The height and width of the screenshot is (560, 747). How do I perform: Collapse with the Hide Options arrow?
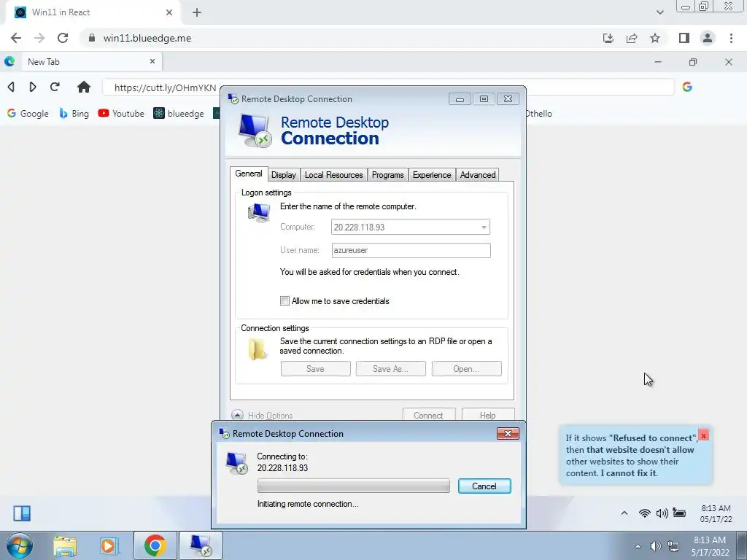237,415
